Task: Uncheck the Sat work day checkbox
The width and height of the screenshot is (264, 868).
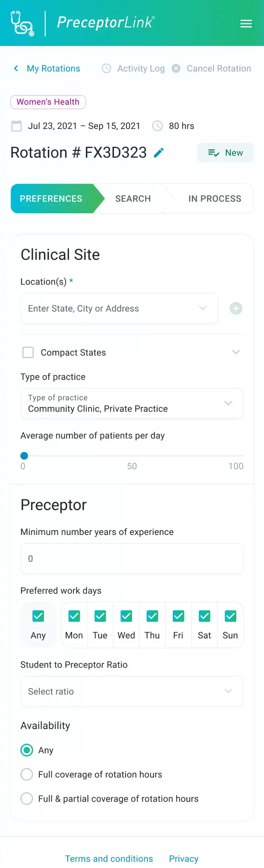Action: (x=204, y=616)
